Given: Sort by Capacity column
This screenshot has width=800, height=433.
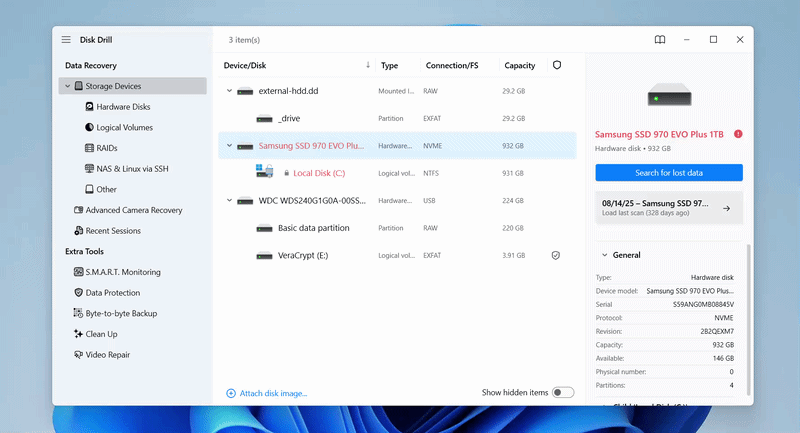Looking at the screenshot, I should click(519, 65).
